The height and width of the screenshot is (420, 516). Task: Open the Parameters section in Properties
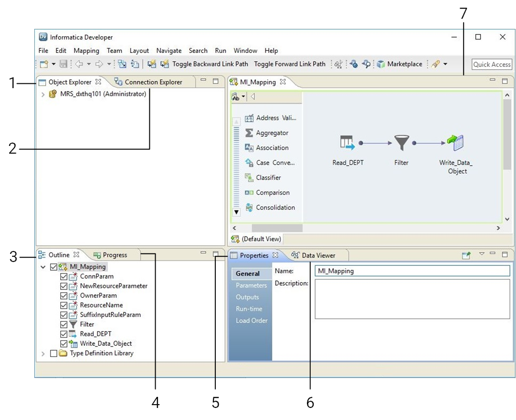251,286
